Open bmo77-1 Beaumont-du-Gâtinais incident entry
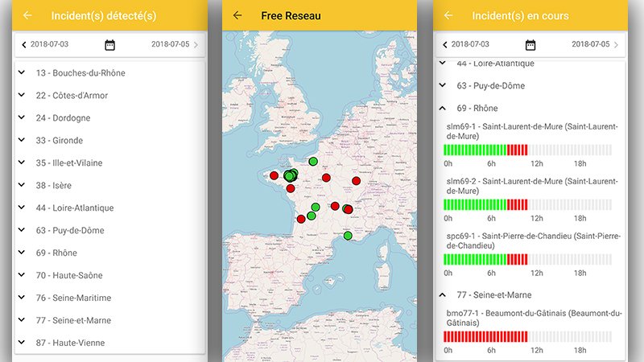 pos(534,318)
